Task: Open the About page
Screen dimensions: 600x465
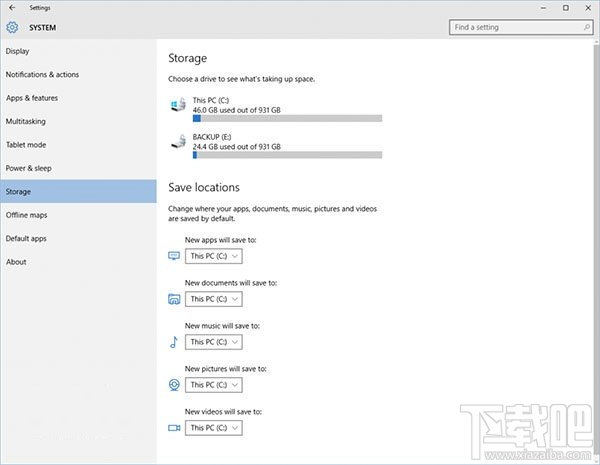Action: tap(78, 262)
